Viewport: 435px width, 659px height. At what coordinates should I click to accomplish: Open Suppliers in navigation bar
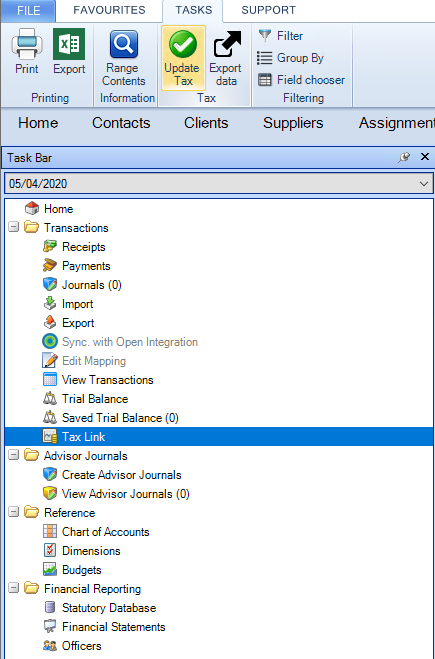(x=293, y=123)
